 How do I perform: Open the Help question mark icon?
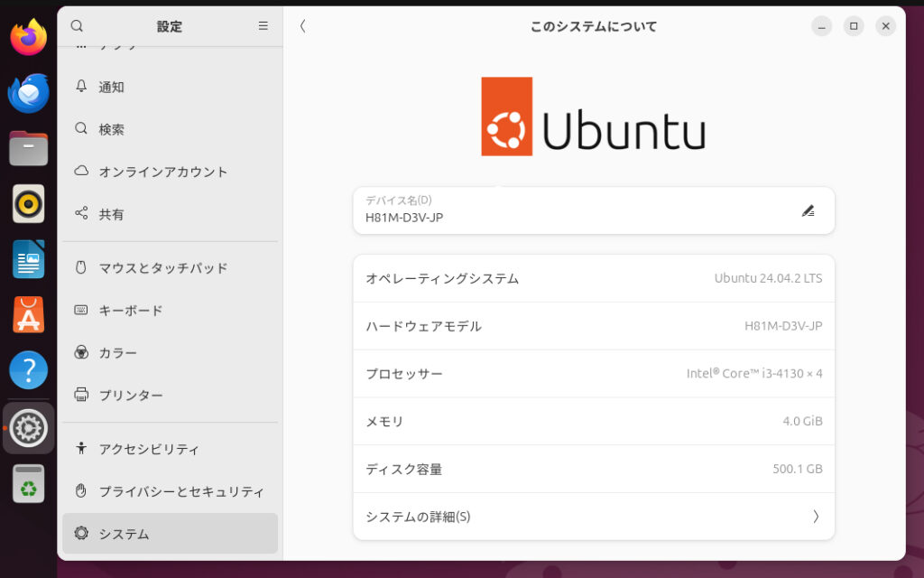click(28, 369)
